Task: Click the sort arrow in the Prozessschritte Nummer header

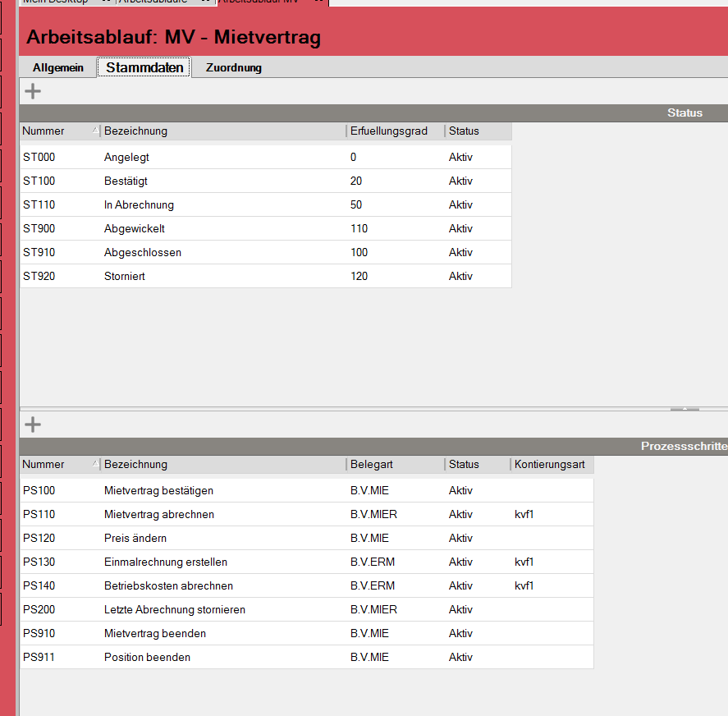Action: (x=94, y=464)
